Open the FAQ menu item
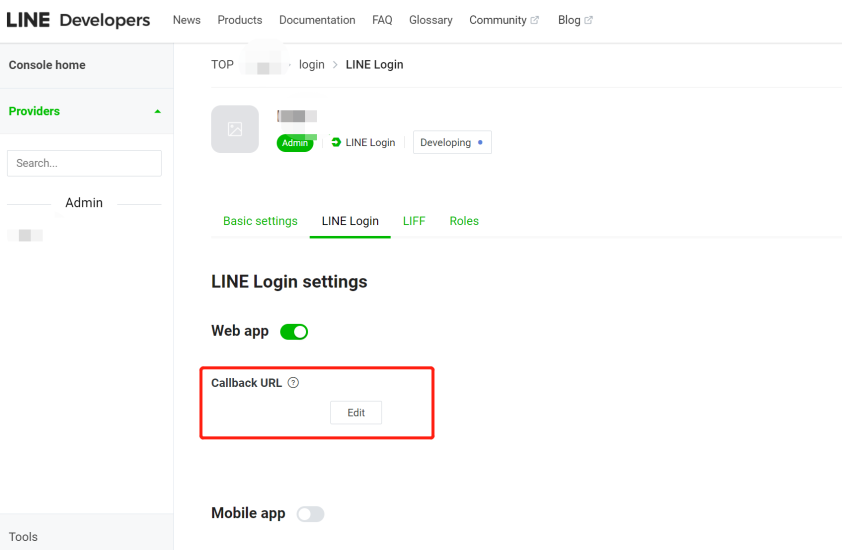 tap(382, 20)
